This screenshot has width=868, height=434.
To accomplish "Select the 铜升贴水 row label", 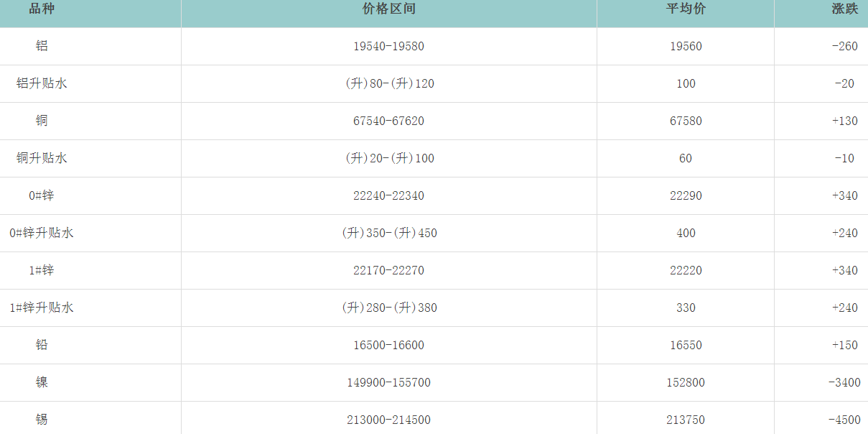I will tap(42, 158).
